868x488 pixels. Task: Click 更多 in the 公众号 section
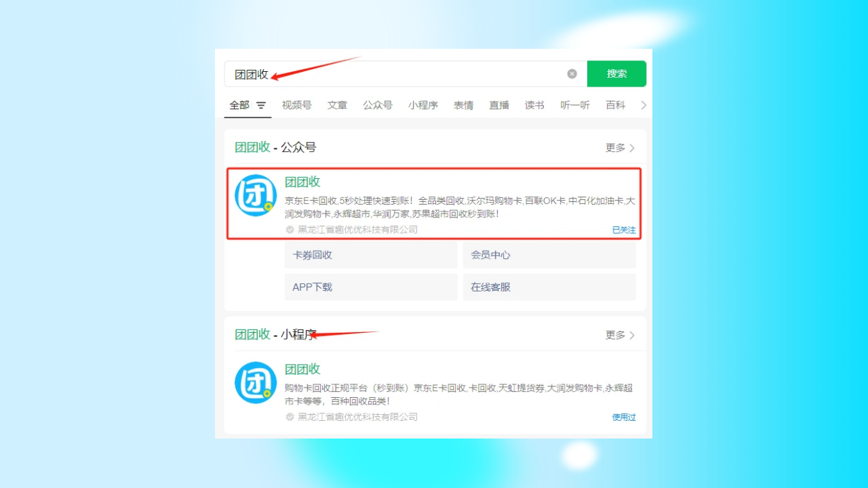(616, 148)
